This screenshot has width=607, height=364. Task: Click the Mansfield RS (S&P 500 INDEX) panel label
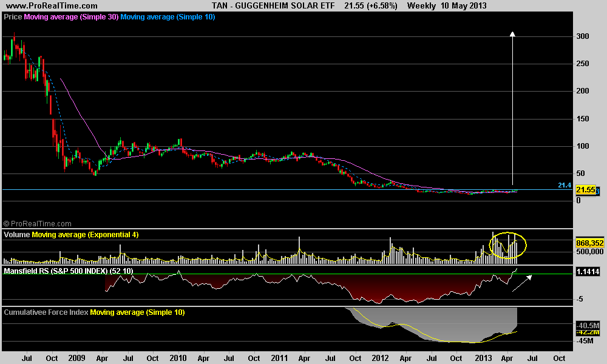tap(69, 270)
